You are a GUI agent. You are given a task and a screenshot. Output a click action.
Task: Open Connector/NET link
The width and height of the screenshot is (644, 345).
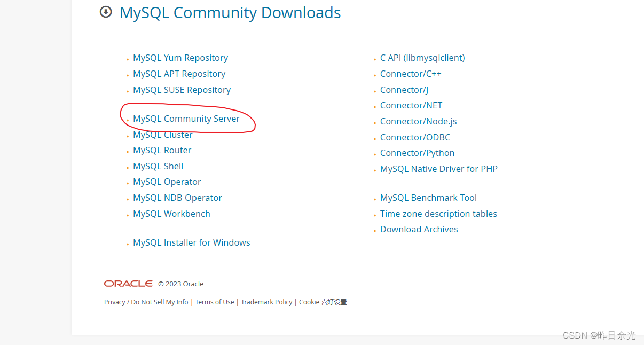[x=411, y=105]
